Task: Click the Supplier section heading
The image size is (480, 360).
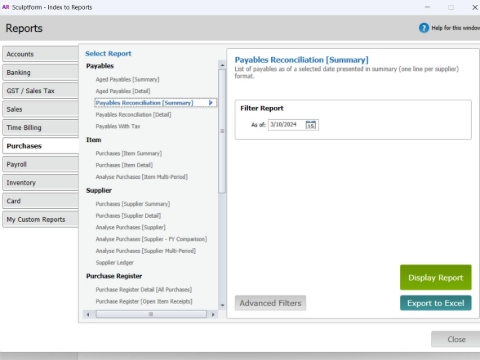Action: [99, 190]
